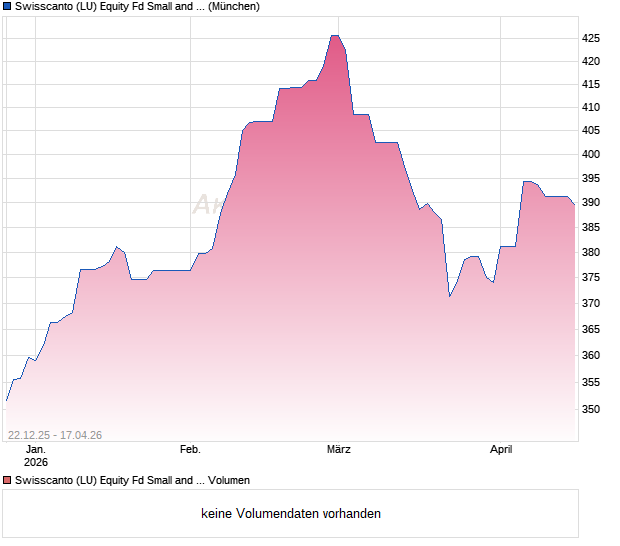620x546 pixels.
Task: Click the 410 price axis value
Action: tap(591, 107)
